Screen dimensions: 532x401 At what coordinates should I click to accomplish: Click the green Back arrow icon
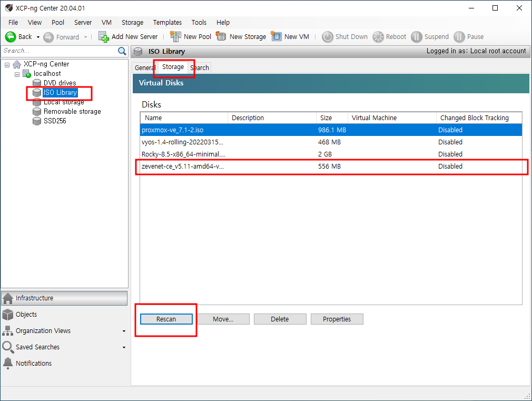[11, 37]
